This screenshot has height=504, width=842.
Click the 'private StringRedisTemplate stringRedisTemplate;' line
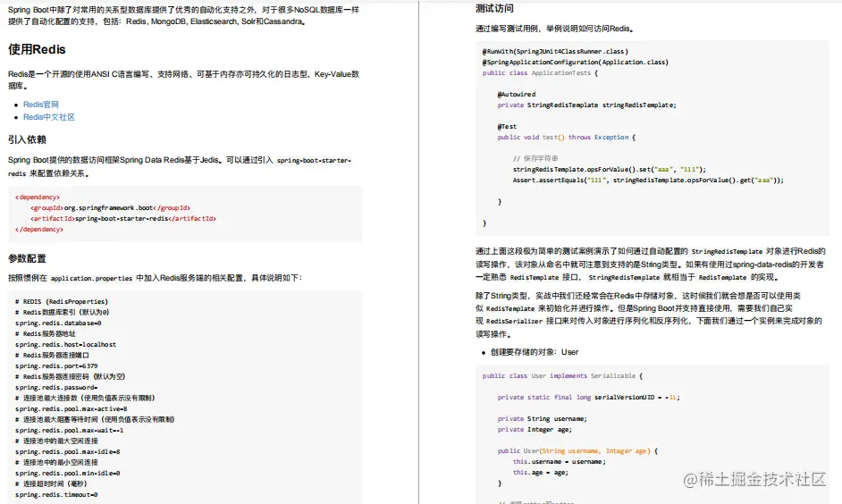(587, 105)
